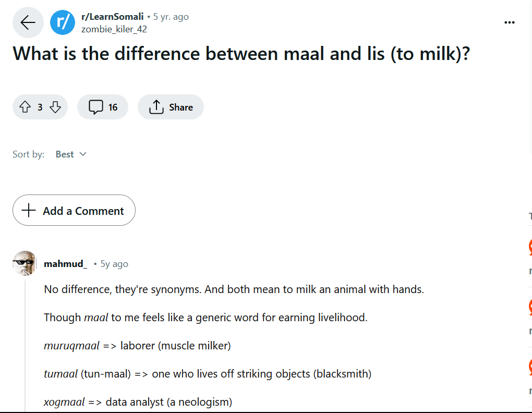Image resolution: width=532 pixels, height=413 pixels.
Task: Click the italic word tumaal in comment
Action: [61, 374]
